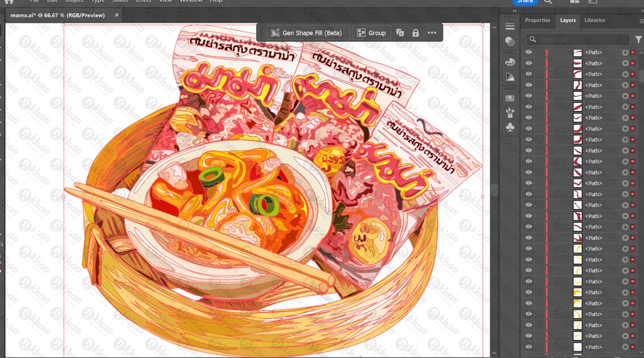Select the mama.ai document tab
Viewport: 644px width, 358px height.
[x=58, y=15]
